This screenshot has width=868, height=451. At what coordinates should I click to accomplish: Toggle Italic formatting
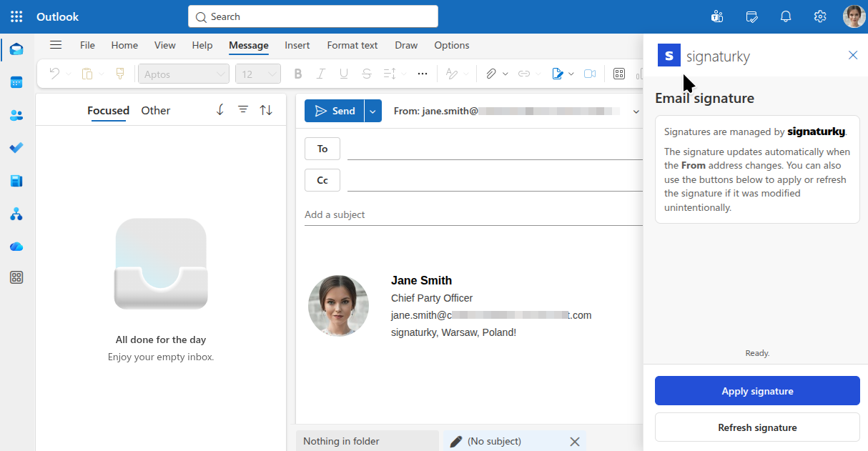tap(321, 74)
